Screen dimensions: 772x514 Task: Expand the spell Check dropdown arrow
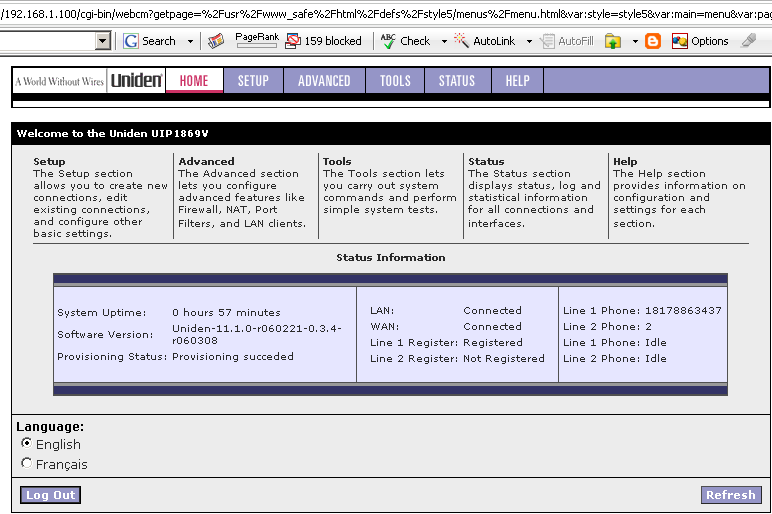[x=441, y=41]
